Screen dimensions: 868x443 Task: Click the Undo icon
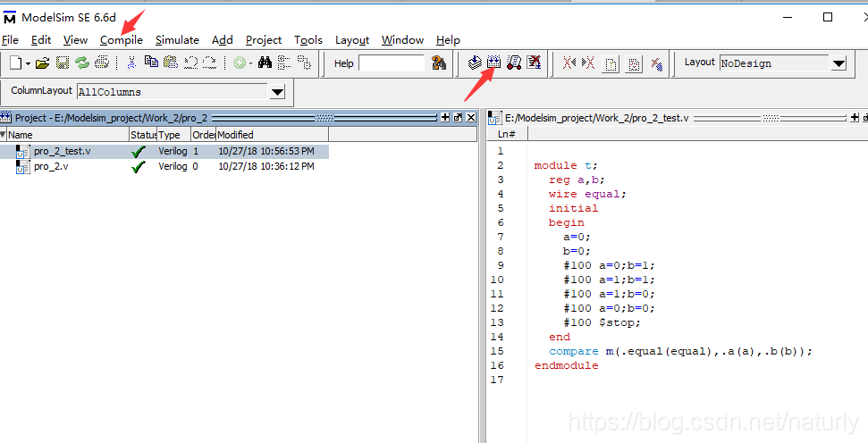coord(191,63)
